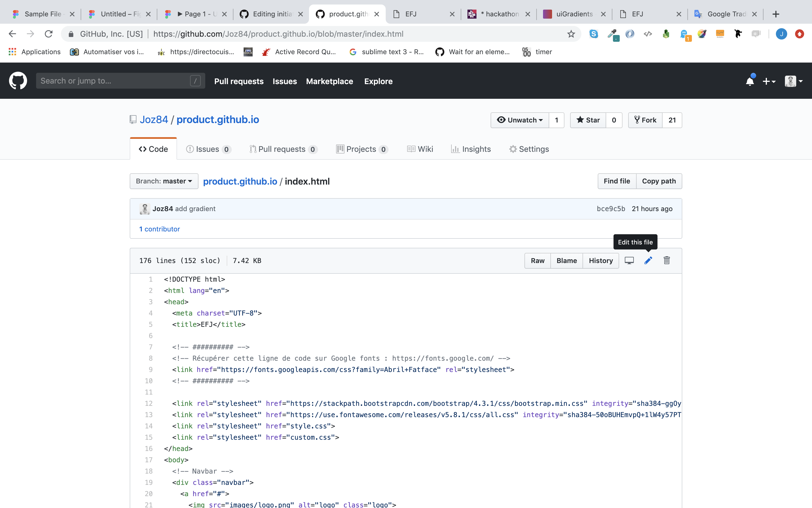This screenshot has width=812, height=508.
Task: Open the Wiki tab
Action: [420, 149]
